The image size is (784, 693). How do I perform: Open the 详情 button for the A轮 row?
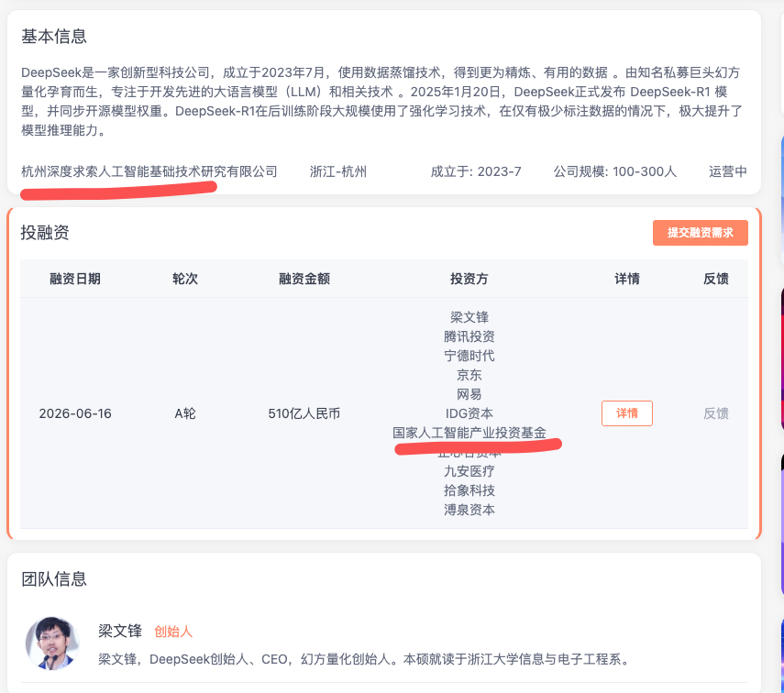[626, 413]
